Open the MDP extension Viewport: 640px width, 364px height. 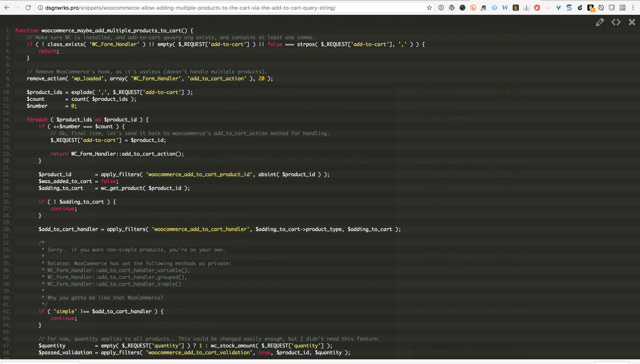click(622, 8)
